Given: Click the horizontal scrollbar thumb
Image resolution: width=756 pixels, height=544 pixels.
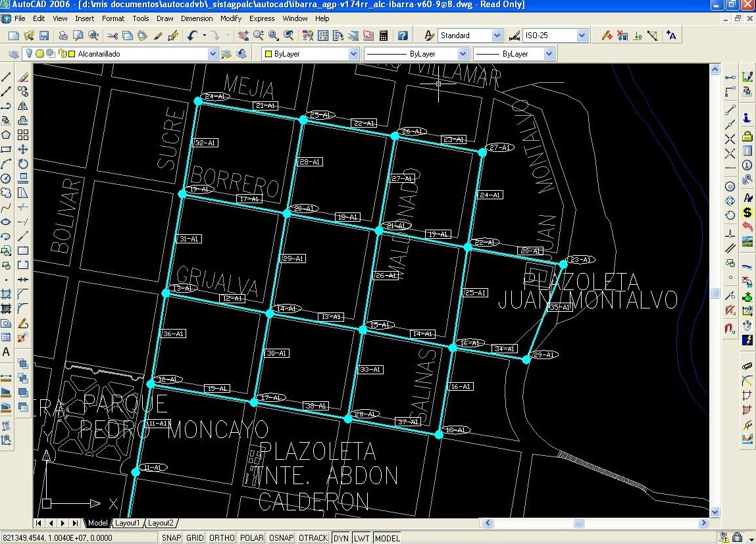Looking at the screenshot, I should pos(578,523).
